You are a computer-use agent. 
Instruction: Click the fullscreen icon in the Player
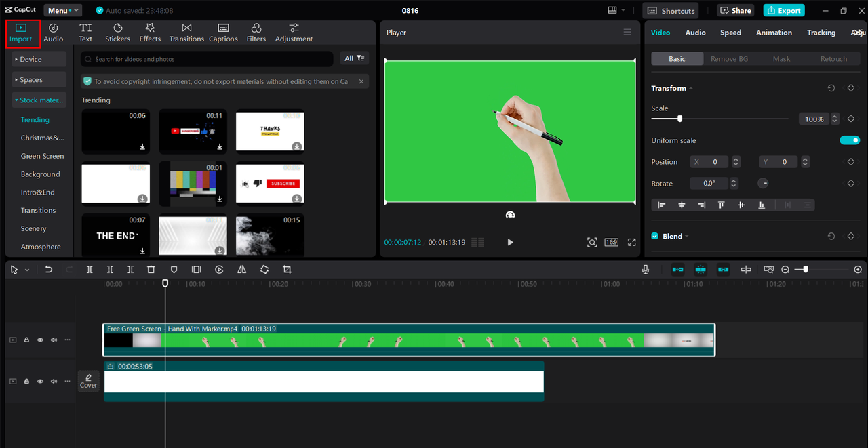pos(632,242)
